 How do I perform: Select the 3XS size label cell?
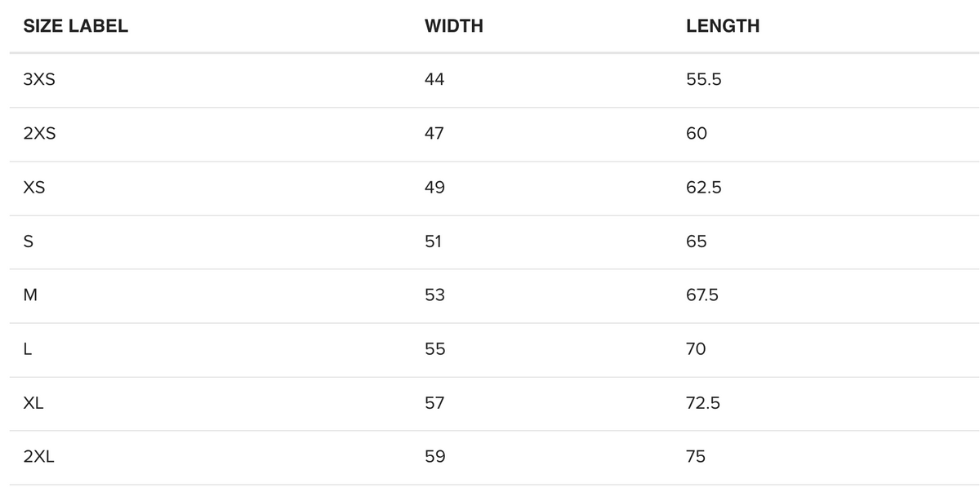coord(39,80)
